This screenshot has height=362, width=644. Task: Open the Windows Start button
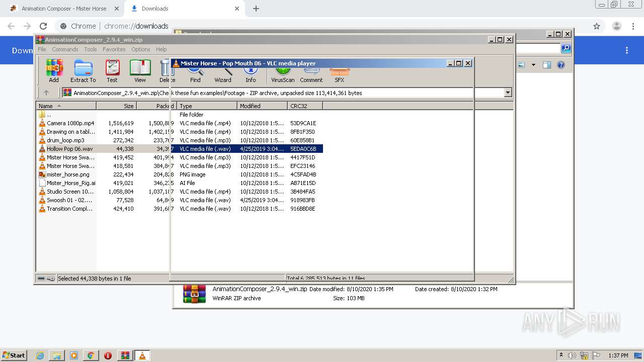[14, 355]
